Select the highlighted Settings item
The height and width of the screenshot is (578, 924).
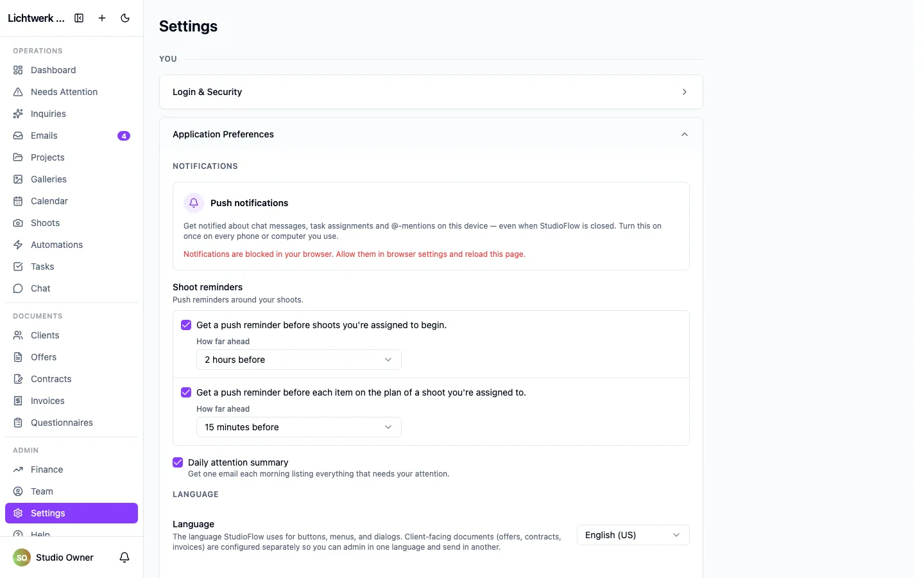71,513
